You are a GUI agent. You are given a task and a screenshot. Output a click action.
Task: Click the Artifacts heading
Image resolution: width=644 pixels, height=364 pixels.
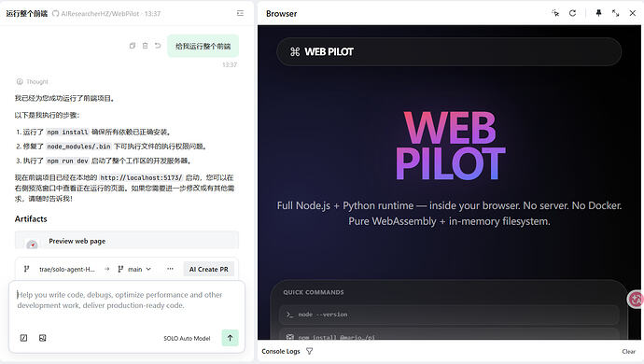point(31,219)
